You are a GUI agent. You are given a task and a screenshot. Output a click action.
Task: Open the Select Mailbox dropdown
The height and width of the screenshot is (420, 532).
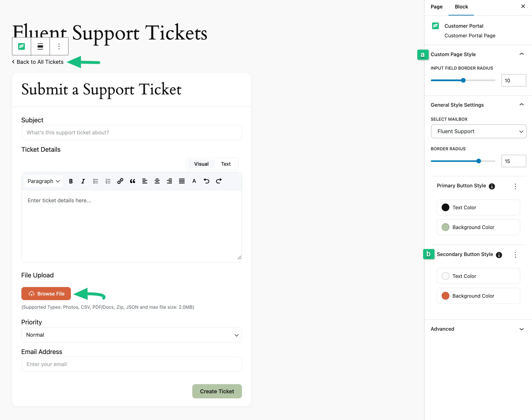(478, 131)
